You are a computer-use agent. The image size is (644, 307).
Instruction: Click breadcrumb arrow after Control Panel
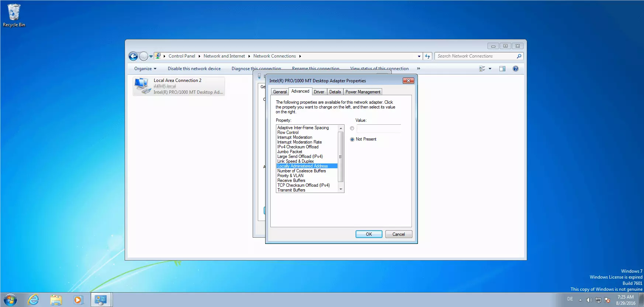coord(199,56)
